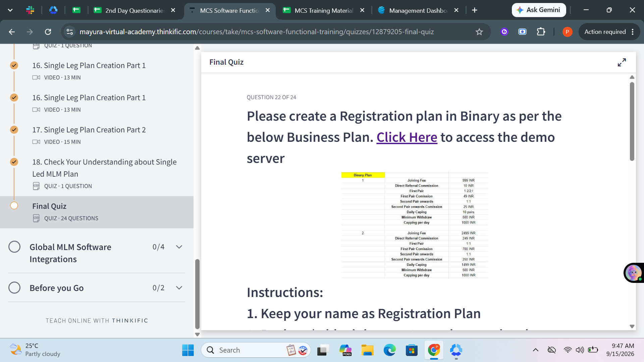
Task: Toggle Before you Go completion circle
Action: (x=14, y=288)
